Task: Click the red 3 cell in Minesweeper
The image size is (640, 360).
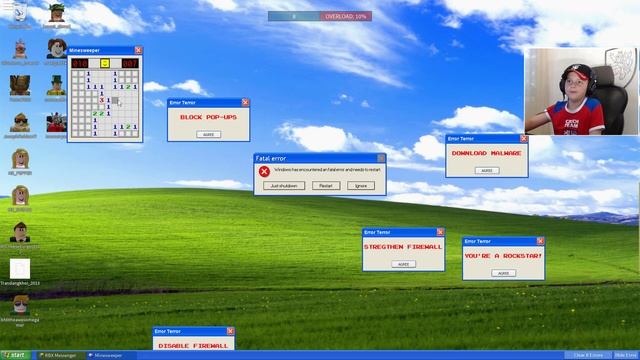Action: (102, 100)
